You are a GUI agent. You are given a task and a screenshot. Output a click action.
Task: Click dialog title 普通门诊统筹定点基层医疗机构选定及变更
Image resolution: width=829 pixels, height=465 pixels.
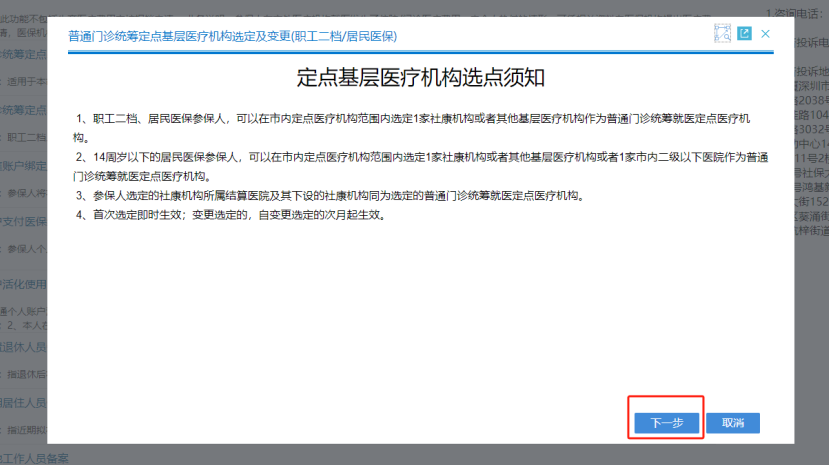(232, 36)
